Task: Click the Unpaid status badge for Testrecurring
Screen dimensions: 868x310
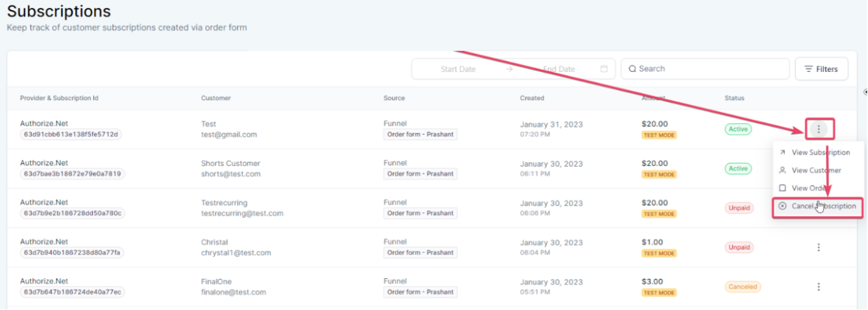Action: [739, 208]
